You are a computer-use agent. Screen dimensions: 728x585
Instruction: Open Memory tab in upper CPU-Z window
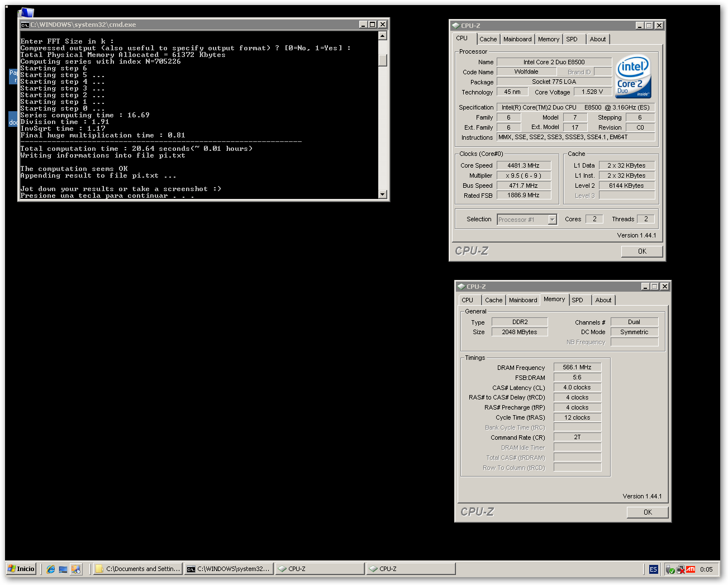pyautogui.click(x=549, y=39)
